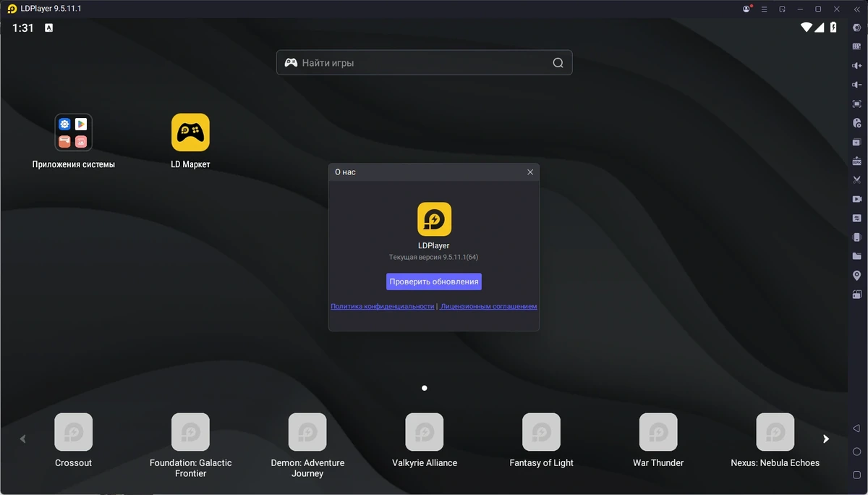Click the LDPlayer logo in title bar
The image size is (868, 495).
[x=12, y=9]
